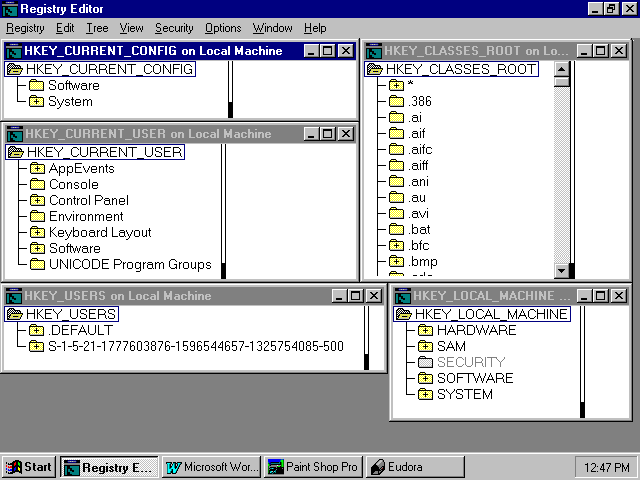Click the grayed-out SECURITY folder icon

click(x=425, y=363)
